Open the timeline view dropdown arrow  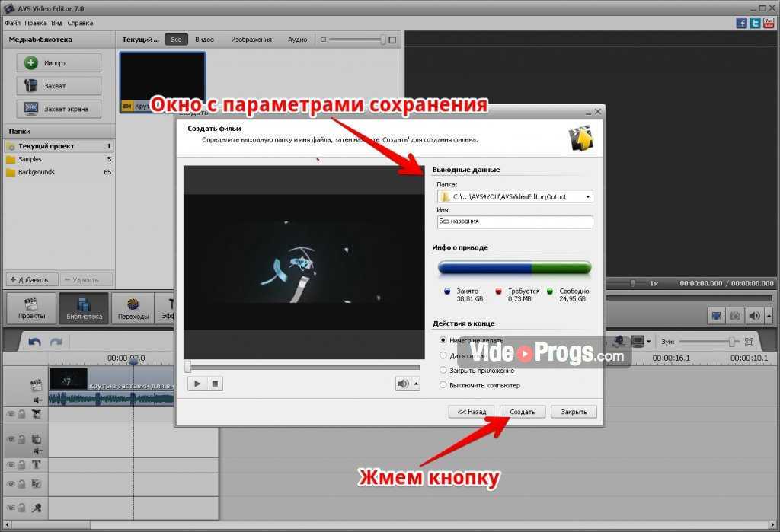pyautogui.click(x=649, y=342)
